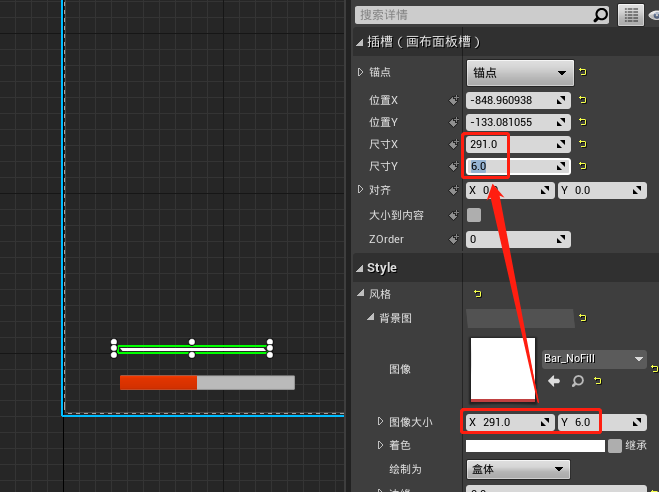Toggle the 大小到内容 checkbox

click(474, 215)
